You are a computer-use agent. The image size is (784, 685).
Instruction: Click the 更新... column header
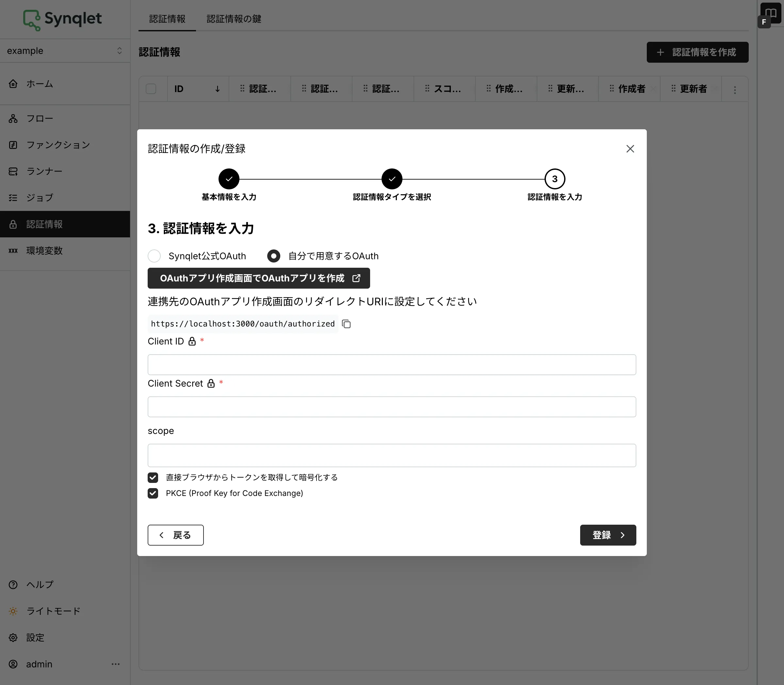(x=567, y=89)
